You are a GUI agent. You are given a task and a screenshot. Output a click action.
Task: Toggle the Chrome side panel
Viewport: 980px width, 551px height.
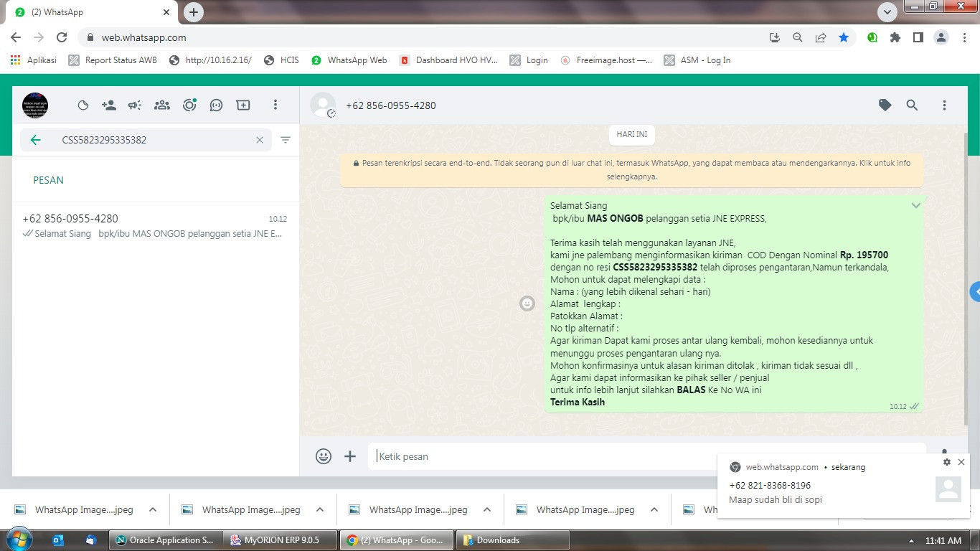tap(918, 37)
